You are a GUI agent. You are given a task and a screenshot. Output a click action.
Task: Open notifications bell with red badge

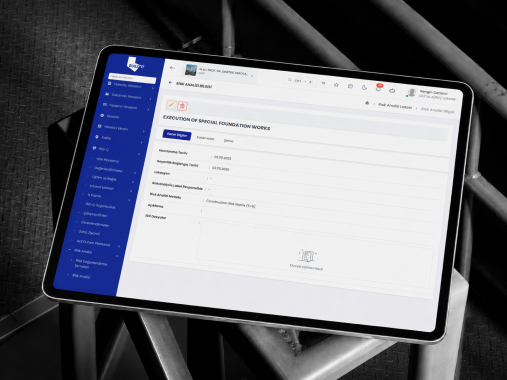(x=378, y=88)
